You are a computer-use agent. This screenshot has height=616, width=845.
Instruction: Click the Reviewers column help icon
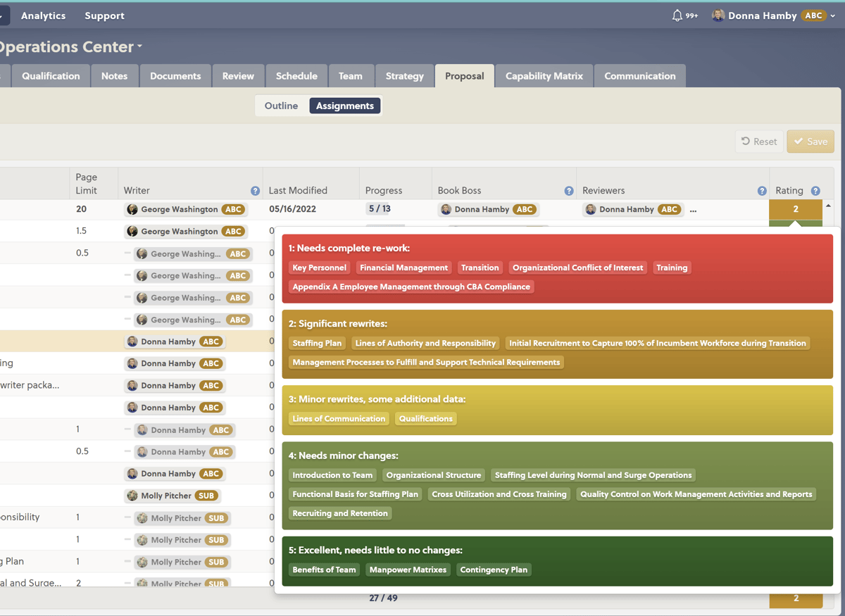tap(762, 191)
